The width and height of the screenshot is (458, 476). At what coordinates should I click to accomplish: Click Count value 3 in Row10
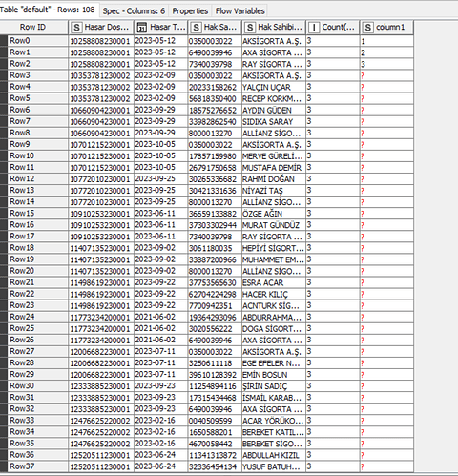tap(333, 156)
